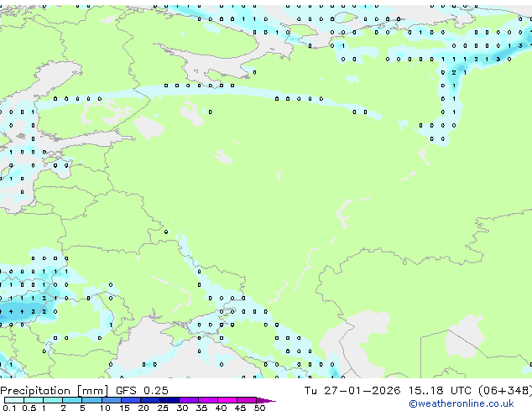This screenshot has width=532, height=411.
Task: Click the 5 to 10 mm legend swatch
Action: pos(91,400)
